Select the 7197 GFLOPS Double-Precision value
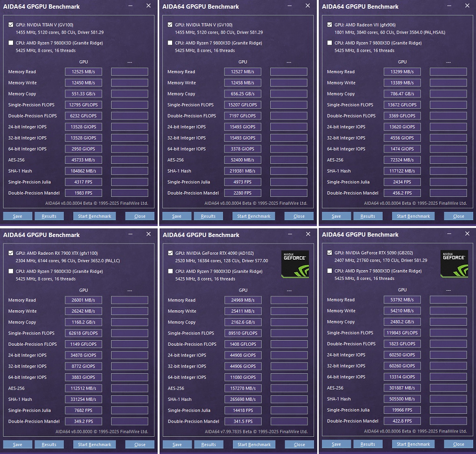 tap(243, 116)
